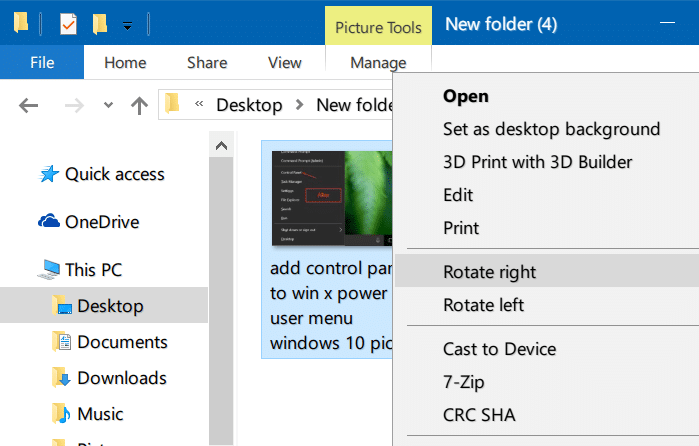
Task: Choose Set as desktop background
Action: [551, 129]
